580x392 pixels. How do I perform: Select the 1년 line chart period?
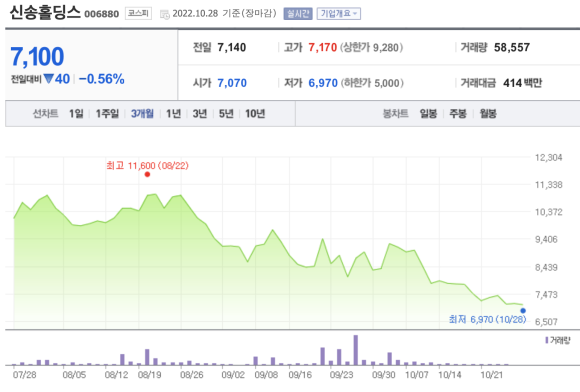(173, 114)
